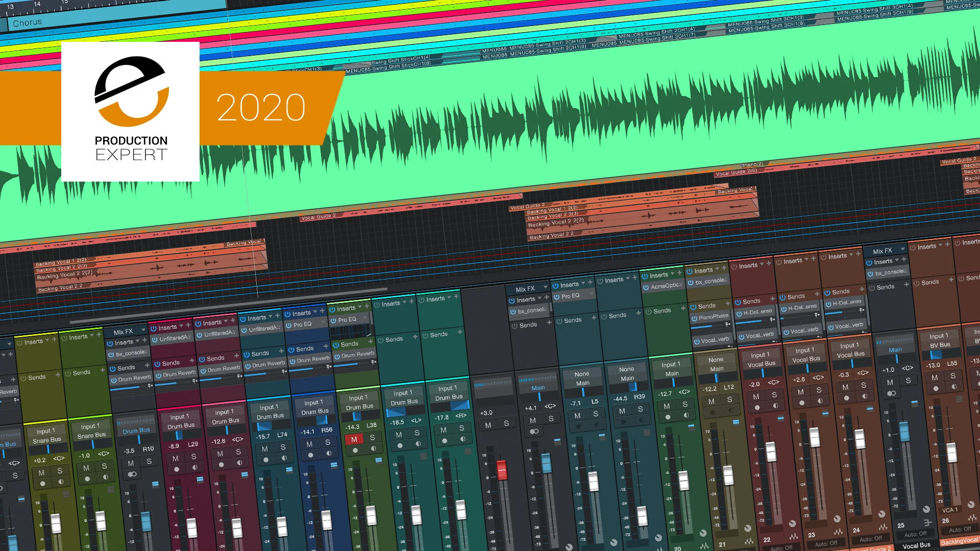Click power icon beside AcmeOptic insert
Image resolution: width=980 pixels, height=551 pixels.
(646, 288)
